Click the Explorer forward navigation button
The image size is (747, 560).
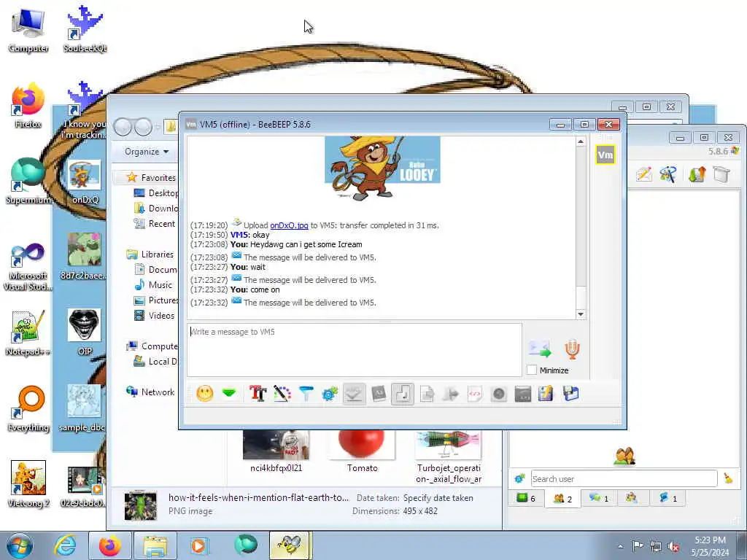tap(144, 127)
